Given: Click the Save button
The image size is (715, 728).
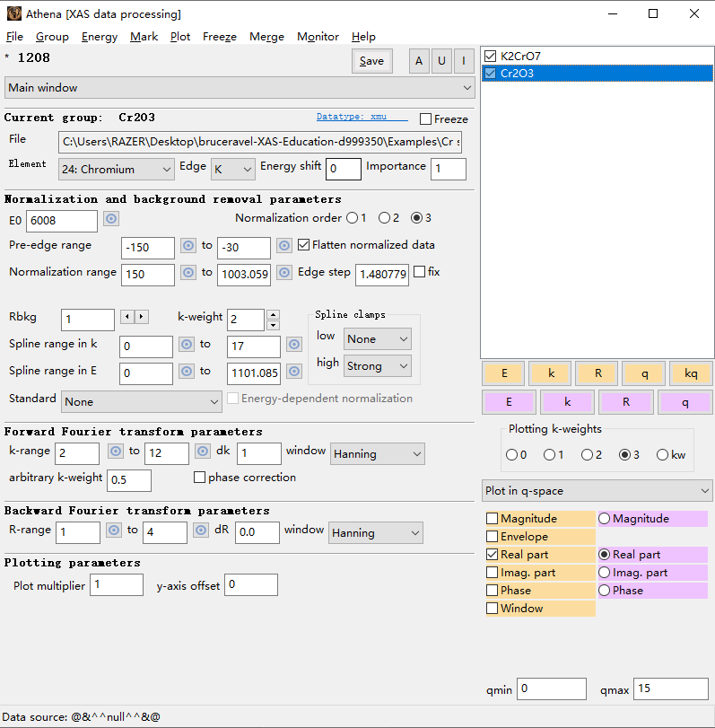Looking at the screenshot, I should click(x=371, y=61).
